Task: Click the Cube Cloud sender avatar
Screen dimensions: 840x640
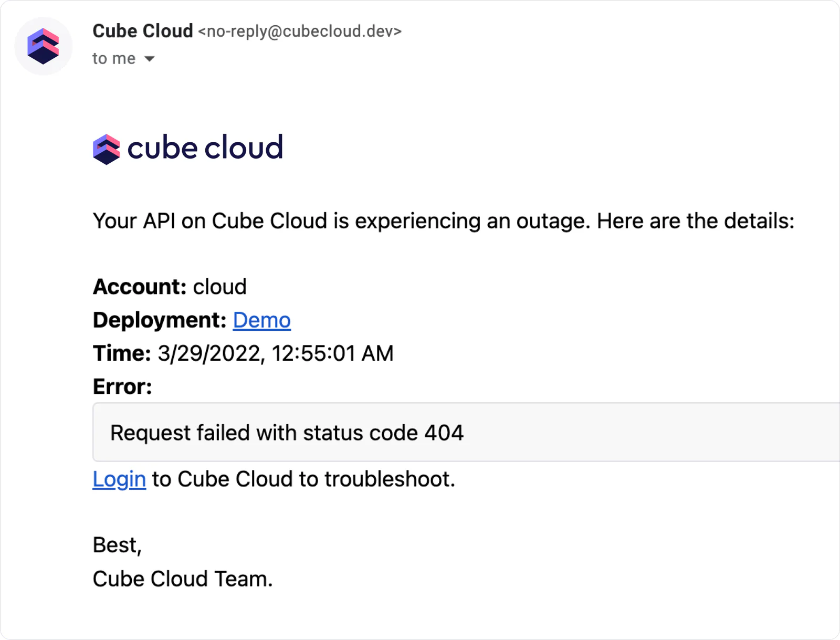Action: (x=44, y=46)
